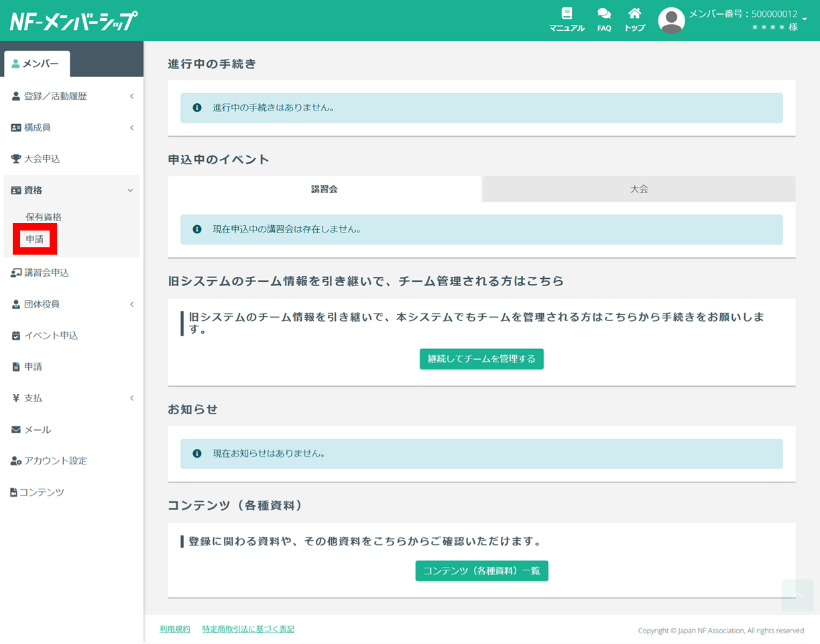The image size is (820, 644).
Task: Click envelope icon beside メール
Action: [16, 430]
